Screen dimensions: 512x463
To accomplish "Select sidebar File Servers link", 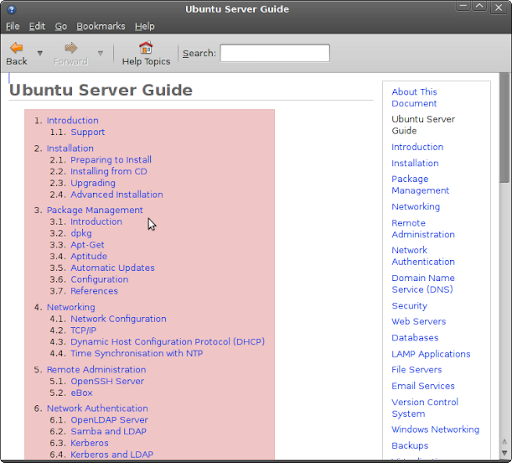I will [417, 370].
